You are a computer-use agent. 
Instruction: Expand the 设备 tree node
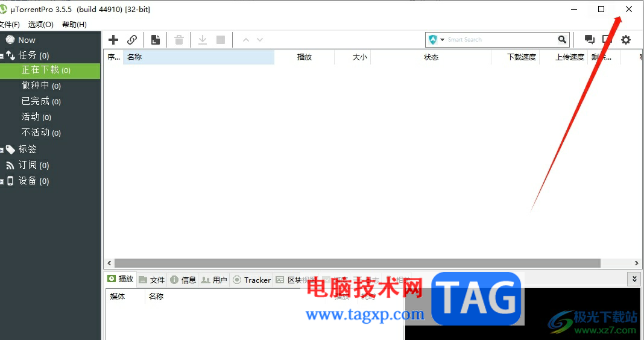2,181
